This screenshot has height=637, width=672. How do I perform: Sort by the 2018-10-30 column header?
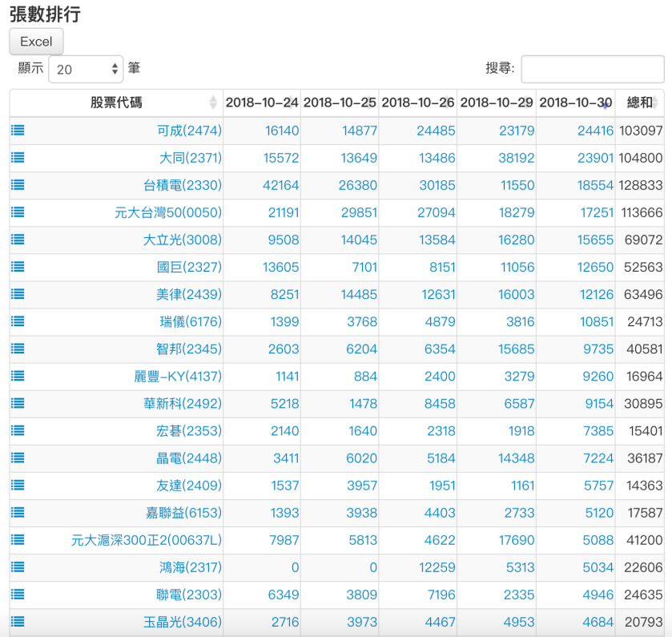pyautogui.click(x=577, y=103)
